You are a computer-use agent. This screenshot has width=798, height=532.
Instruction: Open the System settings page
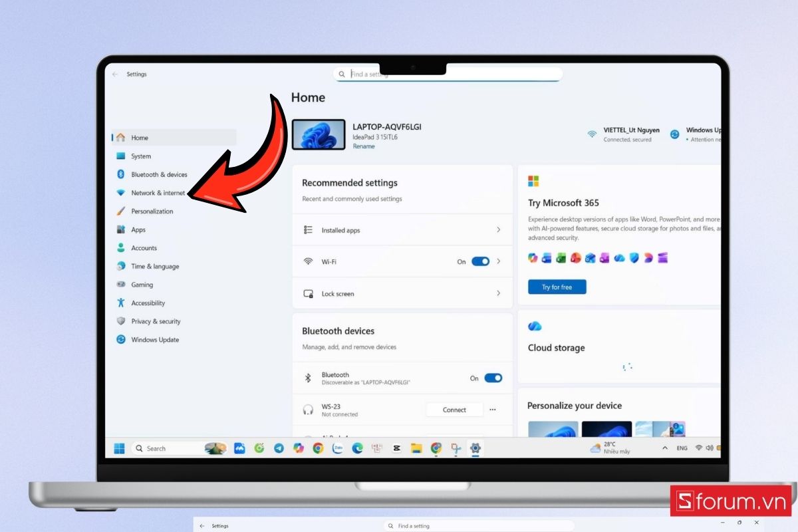pos(141,156)
